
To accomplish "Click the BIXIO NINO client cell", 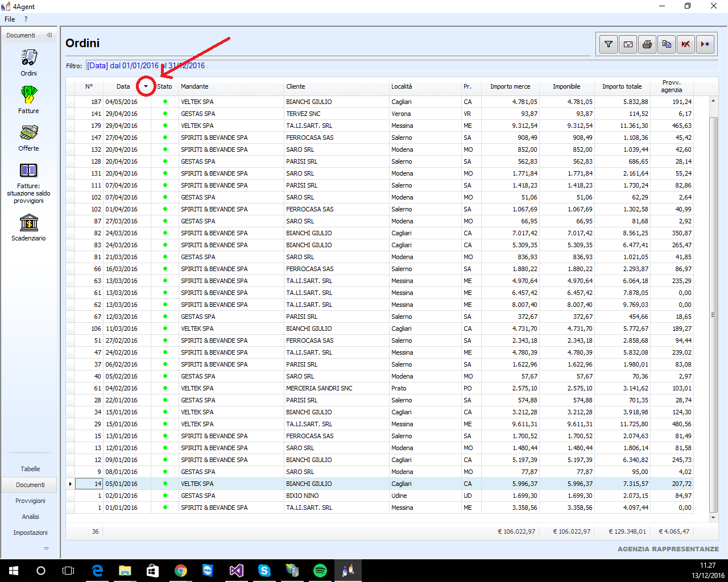I will point(336,496).
